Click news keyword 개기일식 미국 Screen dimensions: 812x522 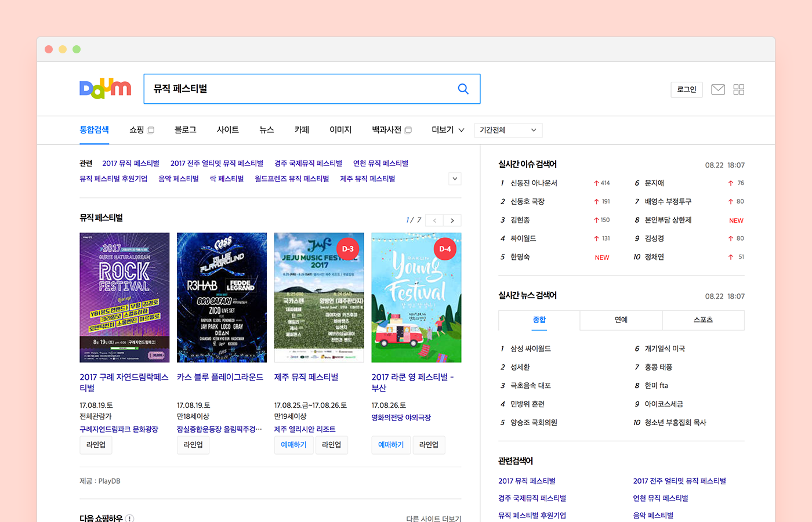tap(665, 349)
